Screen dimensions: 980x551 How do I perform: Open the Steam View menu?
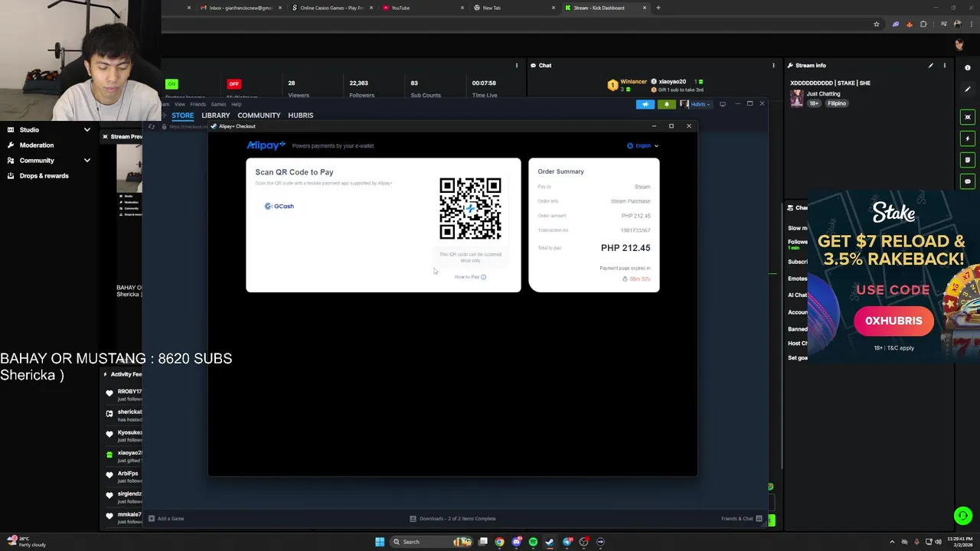[179, 104]
